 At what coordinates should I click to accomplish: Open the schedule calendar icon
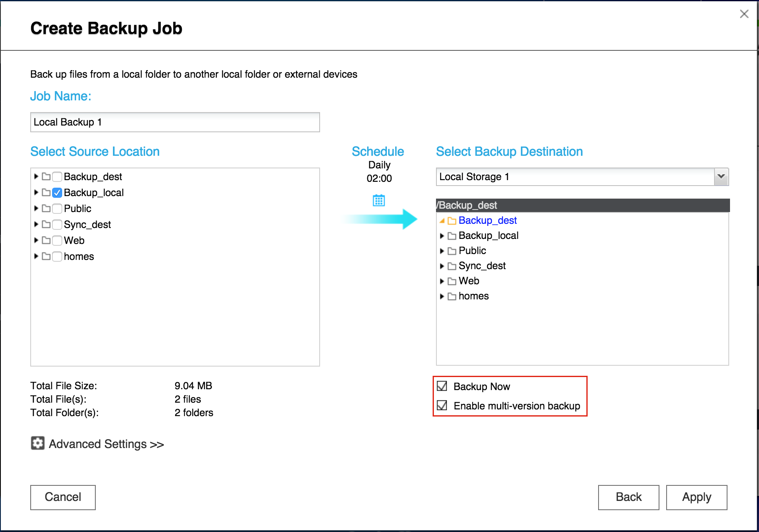pyautogui.click(x=378, y=200)
